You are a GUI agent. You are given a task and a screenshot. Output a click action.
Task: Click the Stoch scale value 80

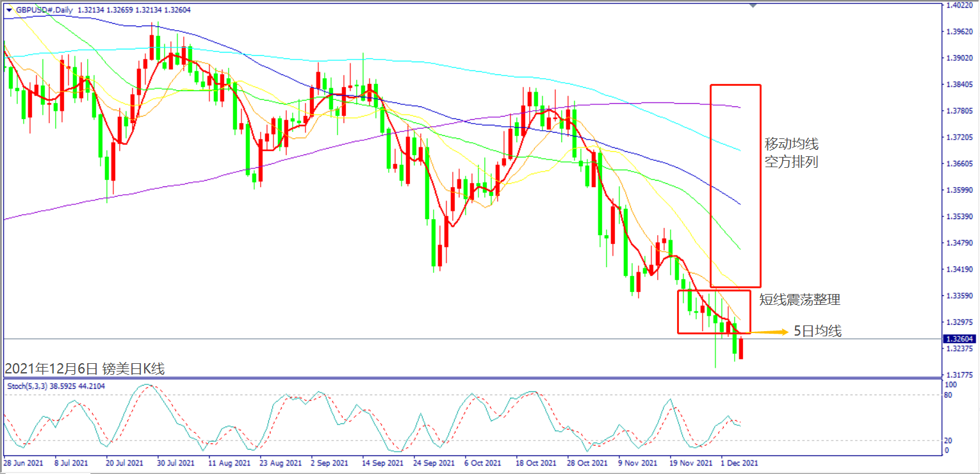(949, 395)
